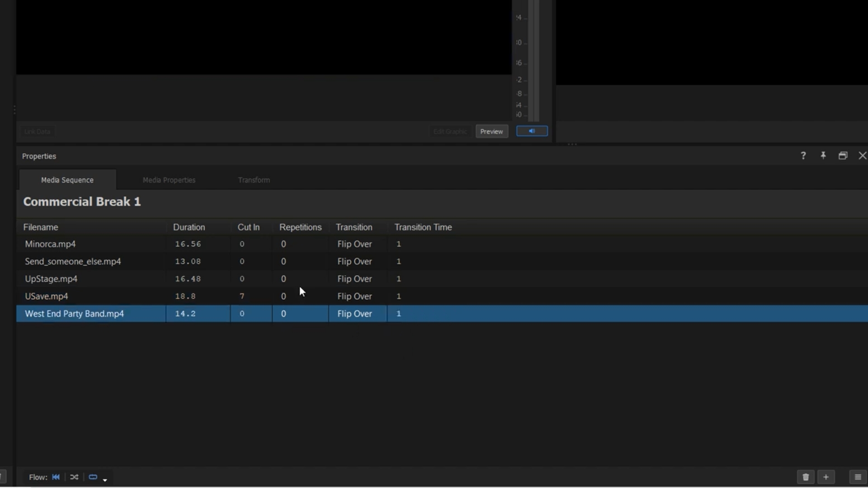
Task: Select the USave.mp4 filename
Action: tap(47, 296)
